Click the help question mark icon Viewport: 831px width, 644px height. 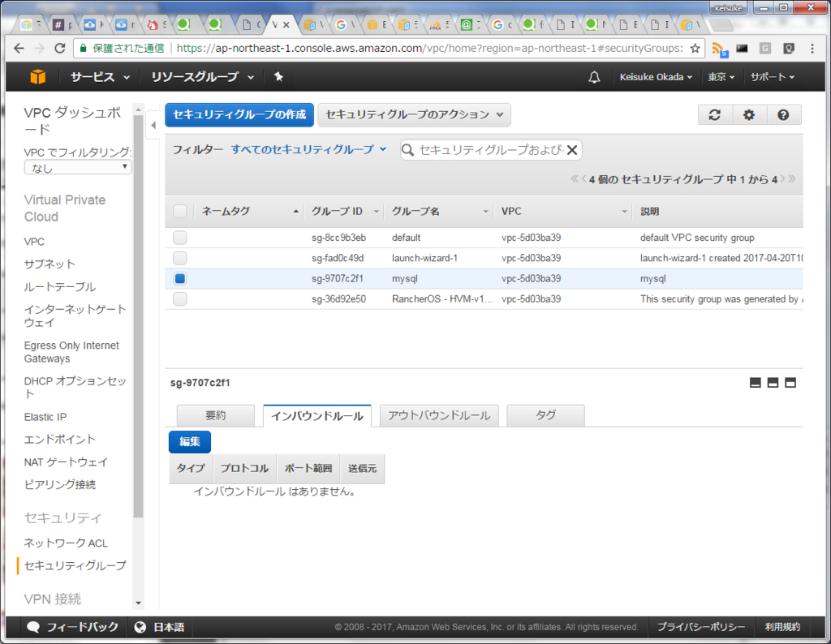point(783,115)
